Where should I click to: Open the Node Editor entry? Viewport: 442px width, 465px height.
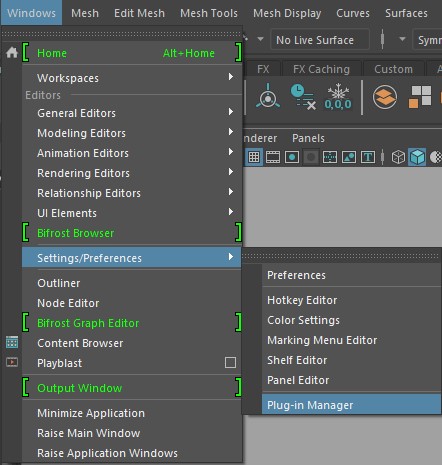pos(132,303)
